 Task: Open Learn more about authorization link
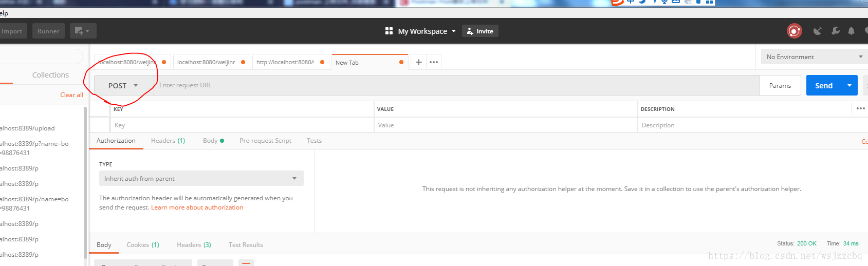pos(197,207)
